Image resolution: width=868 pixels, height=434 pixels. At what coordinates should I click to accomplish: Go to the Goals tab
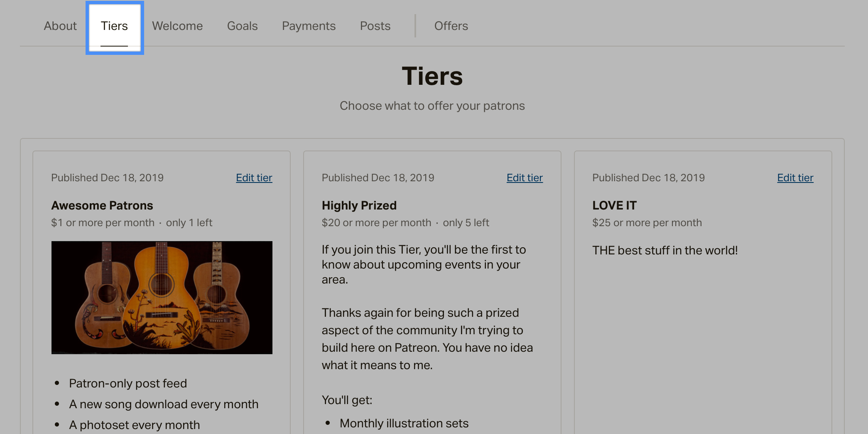(x=242, y=26)
